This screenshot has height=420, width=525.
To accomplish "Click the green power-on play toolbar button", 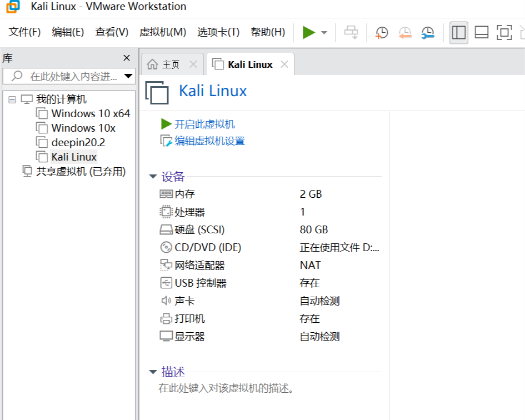I will (x=309, y=32).
